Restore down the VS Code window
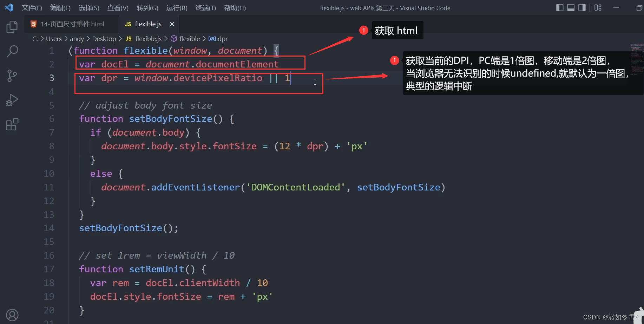Screen dimensions: 644x324 click(x=639, y=8)
